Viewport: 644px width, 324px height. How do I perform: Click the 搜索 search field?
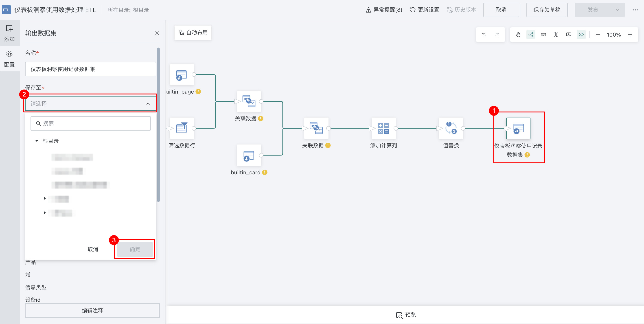90,123
